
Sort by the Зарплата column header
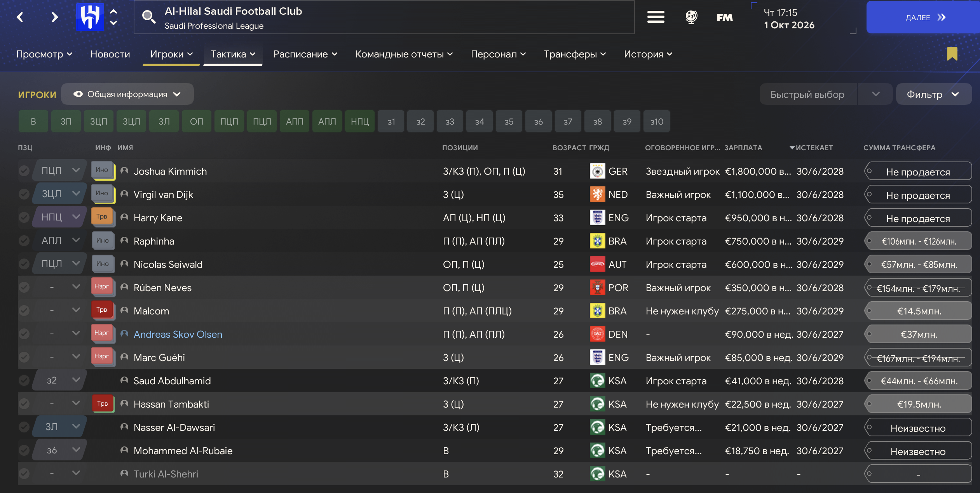coord(743,148)
